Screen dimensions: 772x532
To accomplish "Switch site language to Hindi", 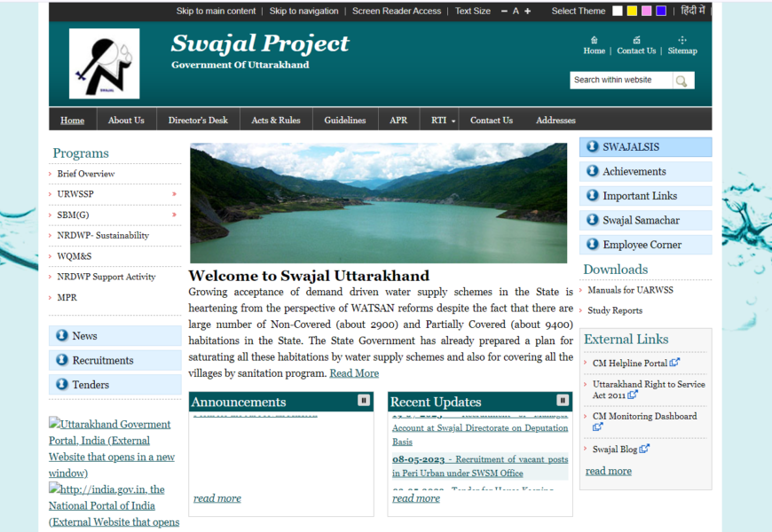I will 692,12.
